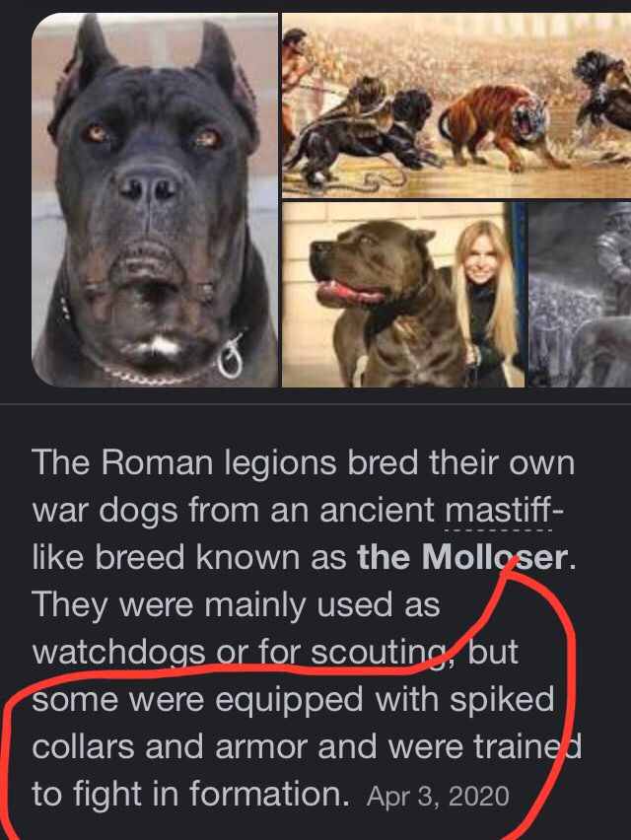631x840 pixels.
Task: Open photo of blonde woman with dog
Action: 403,294
